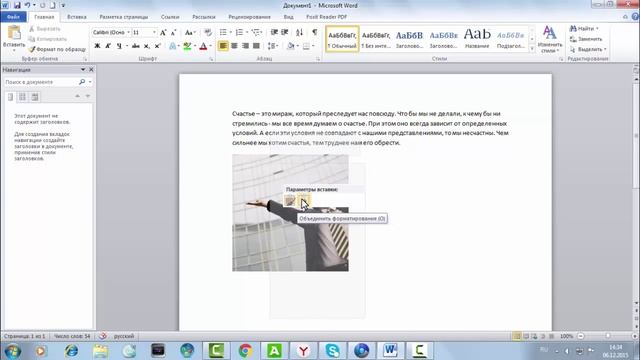This screenshot has height=360, width=640.
Task: Open the borders dropdown arrow
Action: tap(313, 46)
